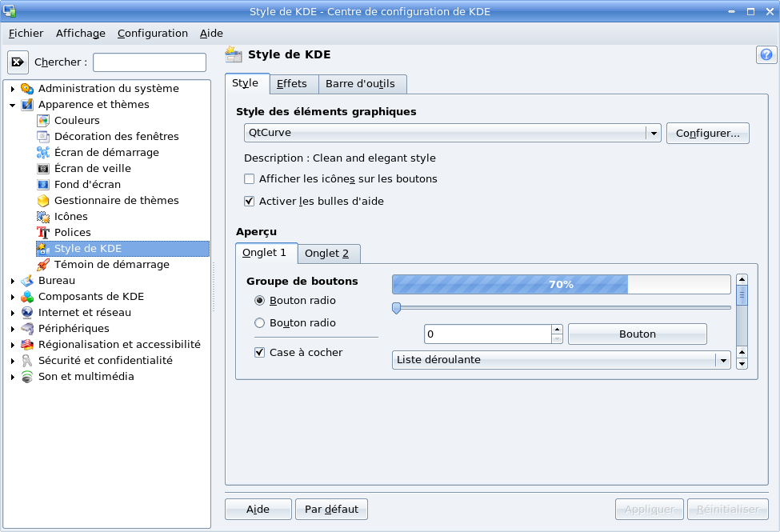The image size is (780, 532).
Task: Uncheck the Case à cocher checkbox
Action: 260,352
